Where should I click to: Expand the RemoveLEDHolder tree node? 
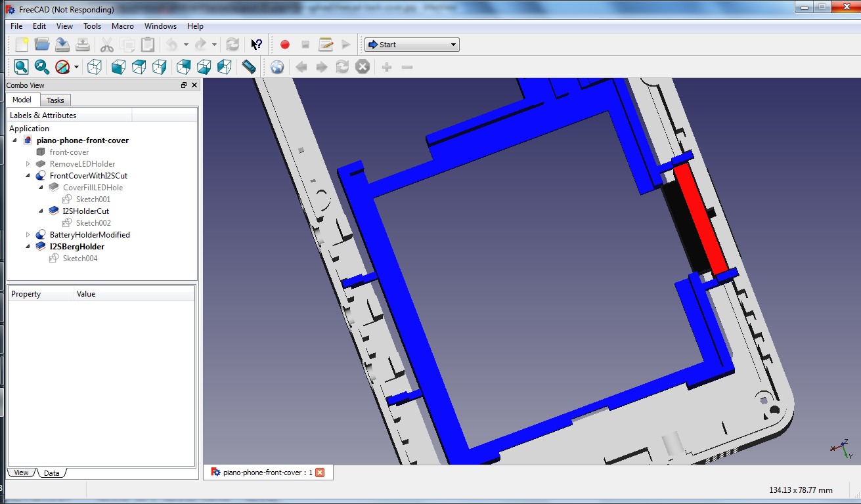tap(28, 164)
